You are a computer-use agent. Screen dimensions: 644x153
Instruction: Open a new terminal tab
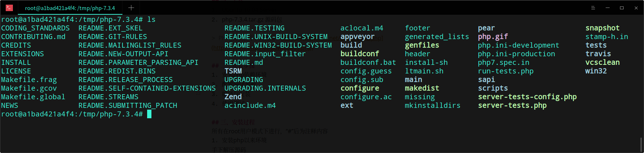point(131,8)
